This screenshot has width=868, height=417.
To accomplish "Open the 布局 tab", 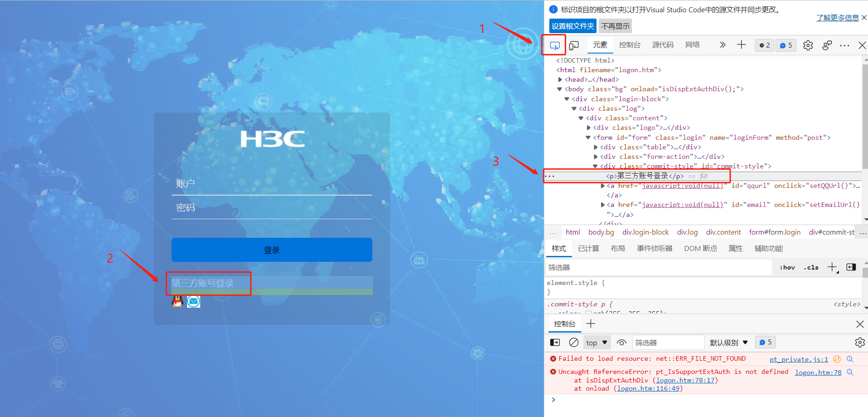I will coord(618,249).
